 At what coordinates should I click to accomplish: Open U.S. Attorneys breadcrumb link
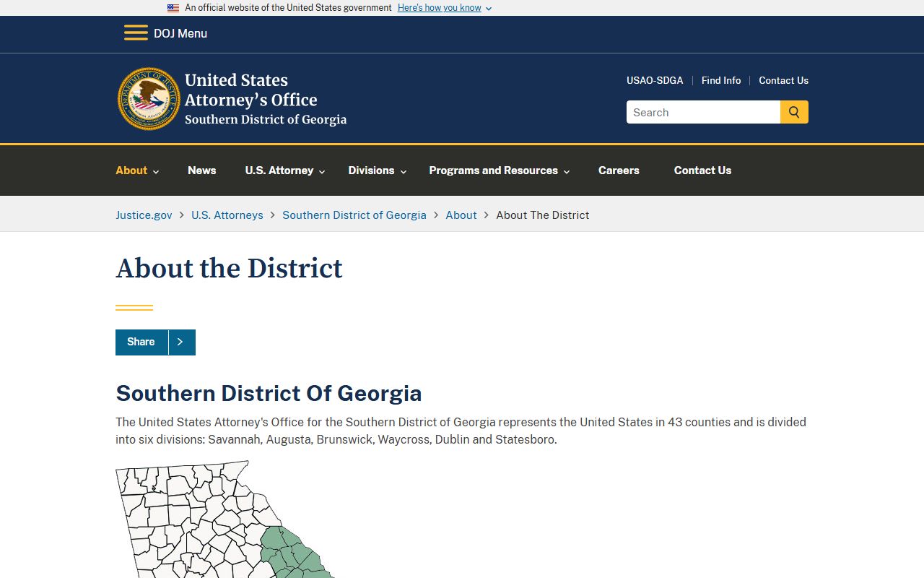click(227, 215)
